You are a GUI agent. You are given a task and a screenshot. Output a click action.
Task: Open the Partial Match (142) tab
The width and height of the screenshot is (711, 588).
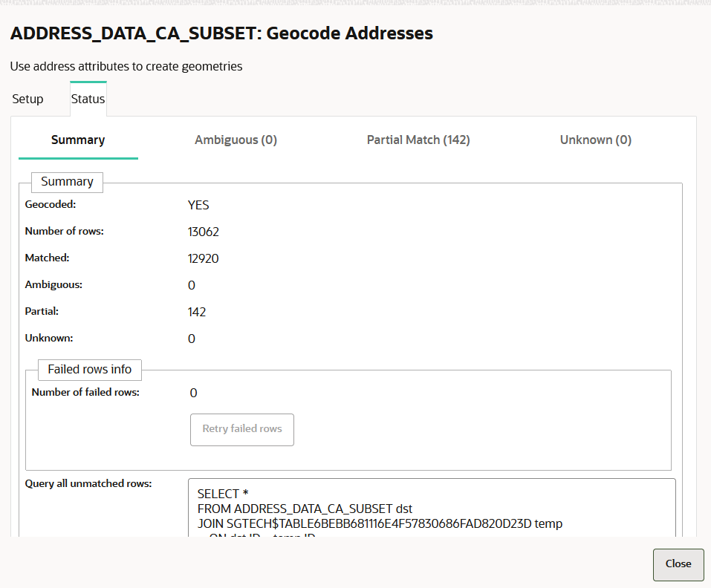click(x=418, y=140)
